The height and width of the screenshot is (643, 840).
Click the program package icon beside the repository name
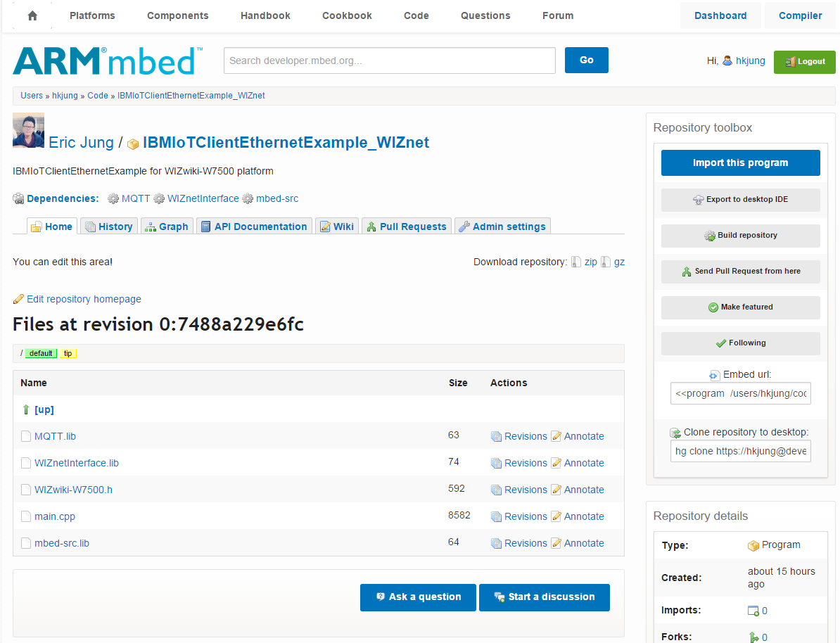pos(133,144)
